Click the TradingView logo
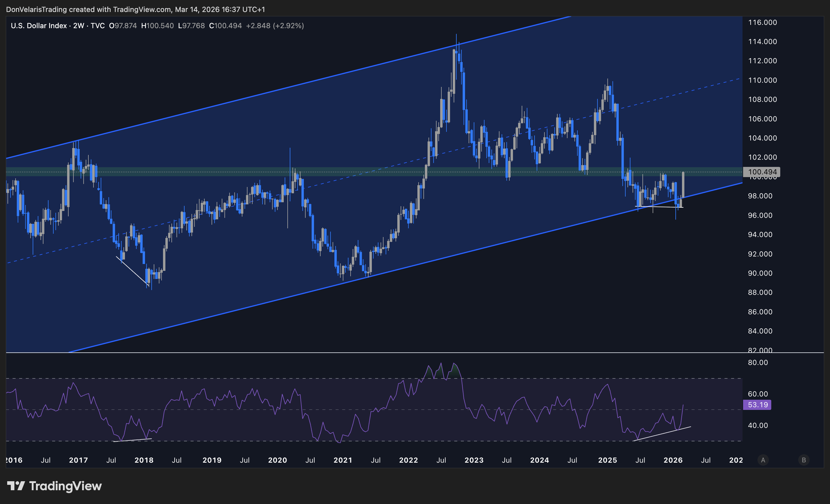The width and height of the screenshot is (830, 504). [x=55, y=486]
